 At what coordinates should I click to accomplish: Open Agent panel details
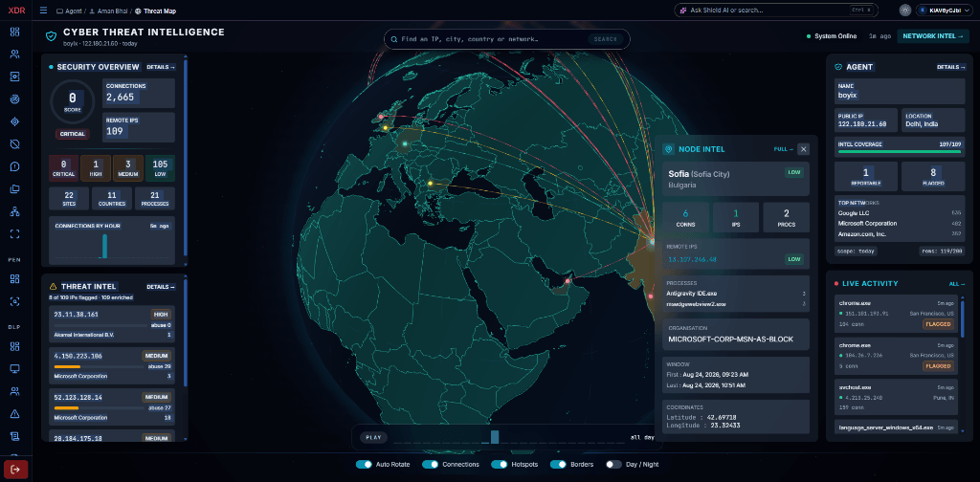coord(950,67)
